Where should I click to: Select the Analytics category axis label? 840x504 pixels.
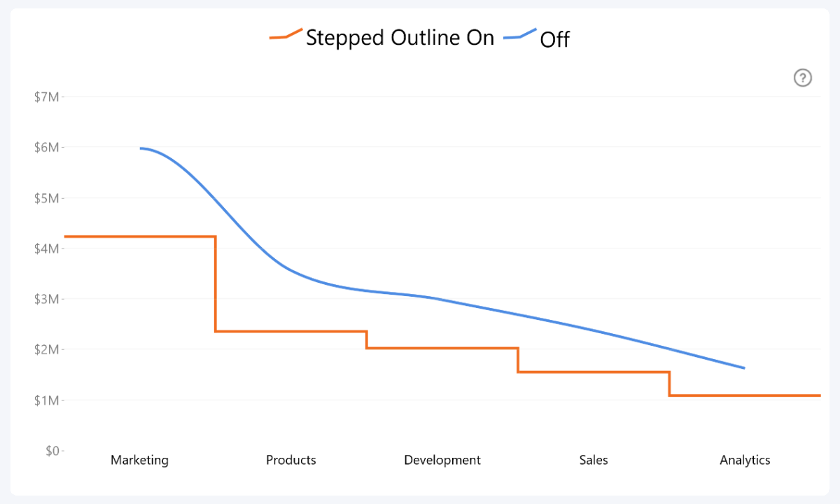tap(745, 460)
